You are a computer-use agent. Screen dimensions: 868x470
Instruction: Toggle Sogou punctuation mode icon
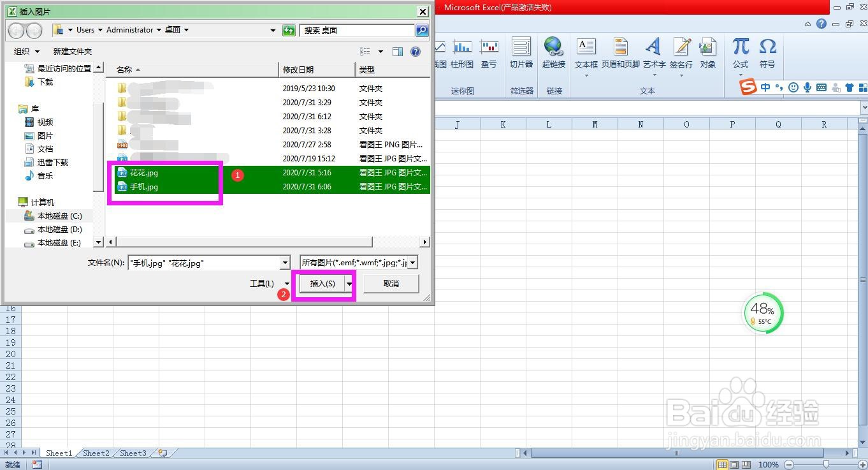[779, 88]
